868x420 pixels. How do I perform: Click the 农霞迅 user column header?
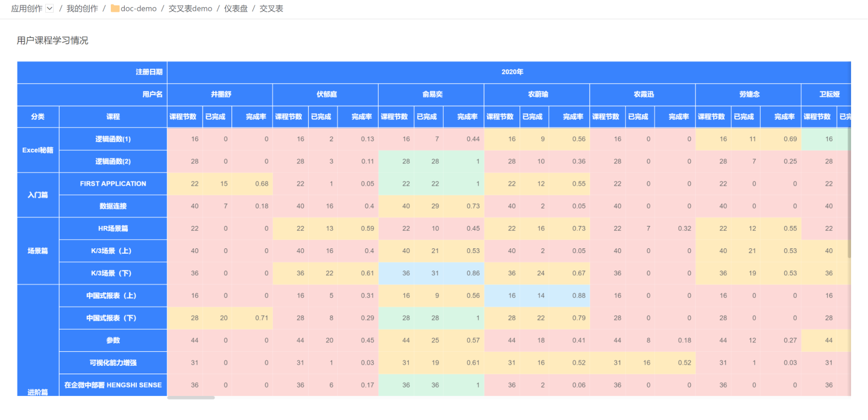pos(643,95)
